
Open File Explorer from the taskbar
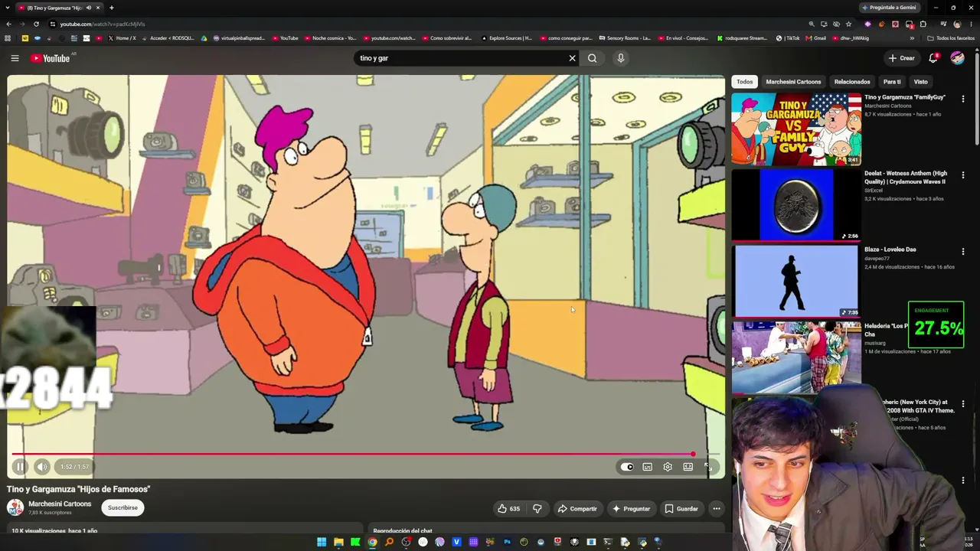pyautogui.click(x=338, y=543)
